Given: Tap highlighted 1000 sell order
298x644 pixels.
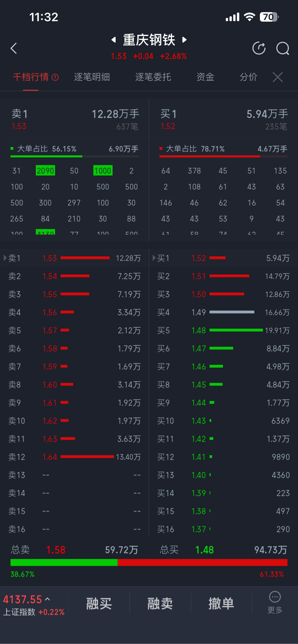Looking at the screenshot, I should (x=103, y=170).
